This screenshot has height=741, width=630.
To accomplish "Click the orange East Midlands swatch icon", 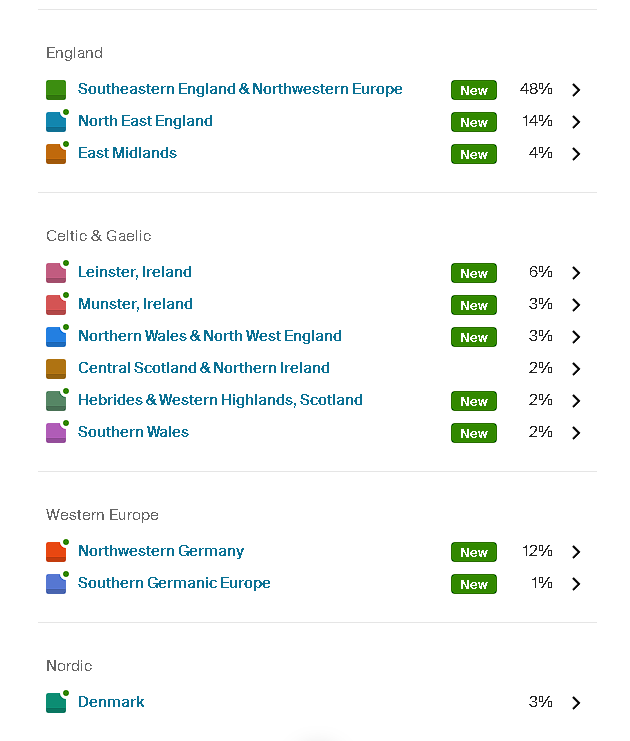I will click(x=56, y=154).
